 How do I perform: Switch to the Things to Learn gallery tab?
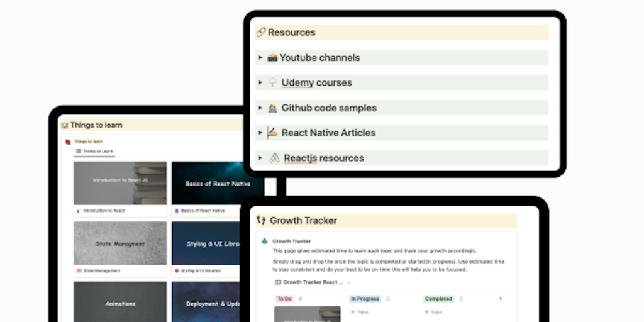point(94,152)
